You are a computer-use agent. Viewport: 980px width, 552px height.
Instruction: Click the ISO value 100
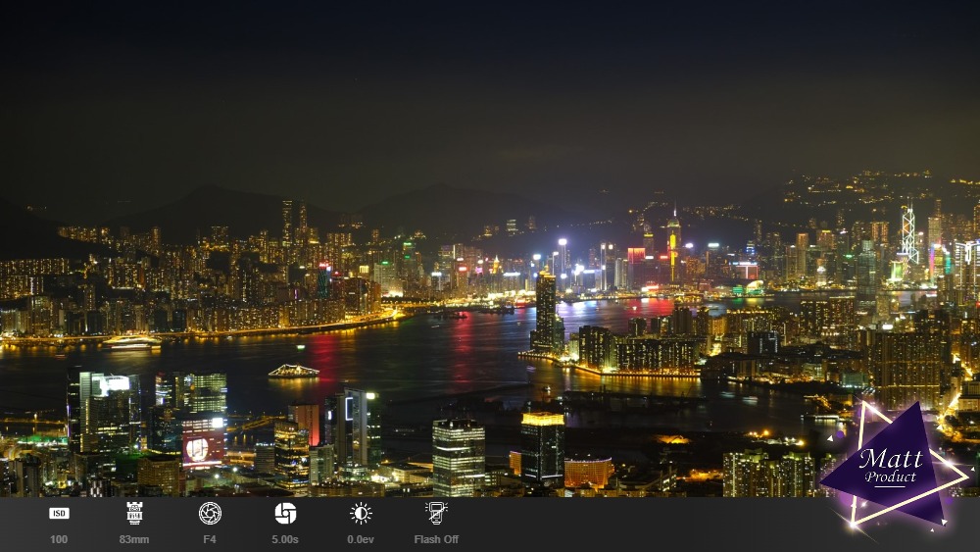[x=59, y=539]
